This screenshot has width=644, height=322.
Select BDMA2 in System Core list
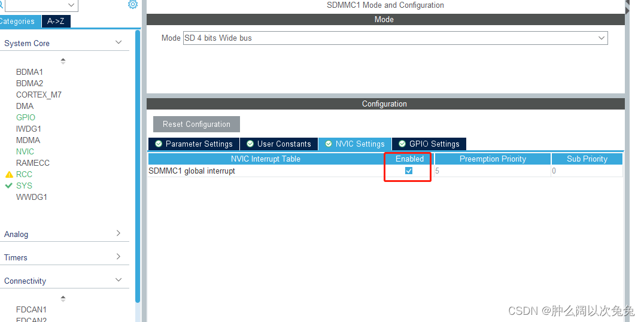(29, 83)
